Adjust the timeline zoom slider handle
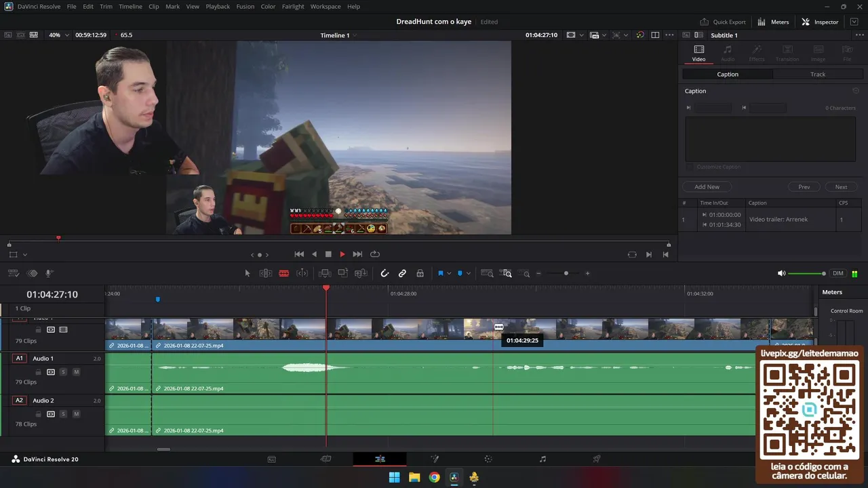The image size is (868, 488). pos(566,273)
